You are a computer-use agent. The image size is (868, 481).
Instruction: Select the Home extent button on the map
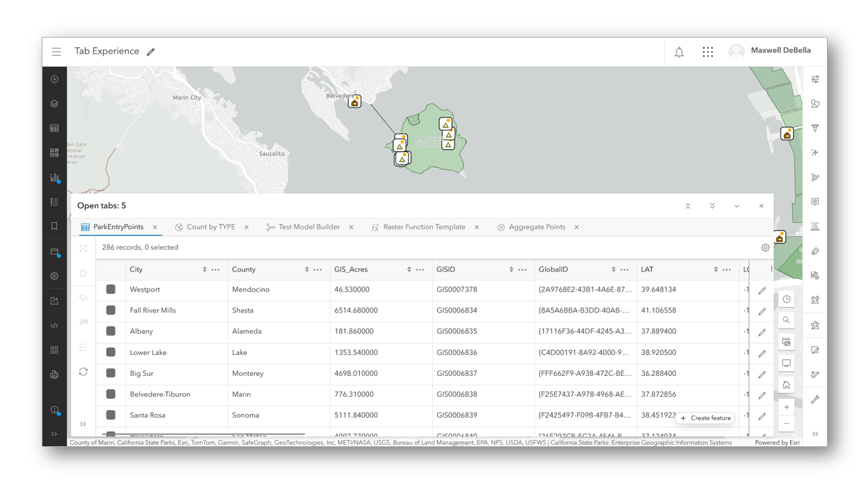coord(787,384)
